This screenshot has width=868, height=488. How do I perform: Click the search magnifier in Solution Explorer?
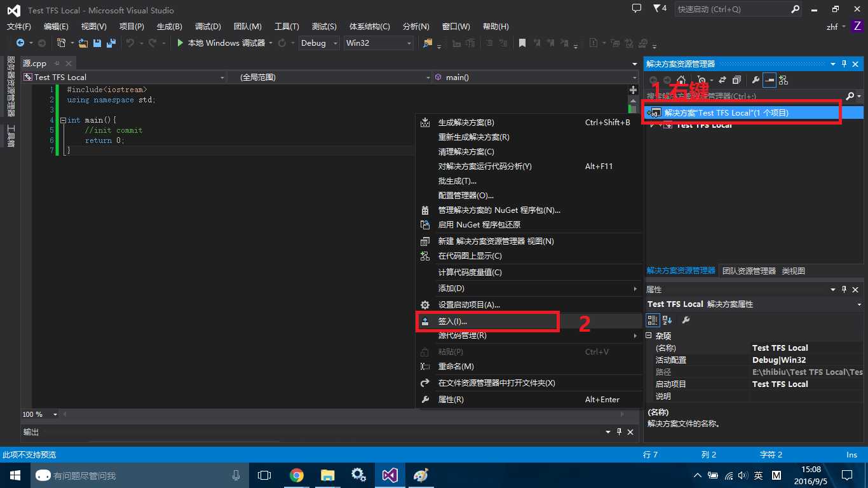(850, 96)
